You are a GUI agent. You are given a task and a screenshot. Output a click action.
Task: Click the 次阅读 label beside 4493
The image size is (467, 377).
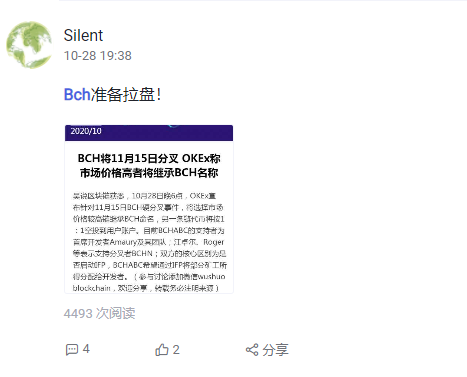click(116, 313)
